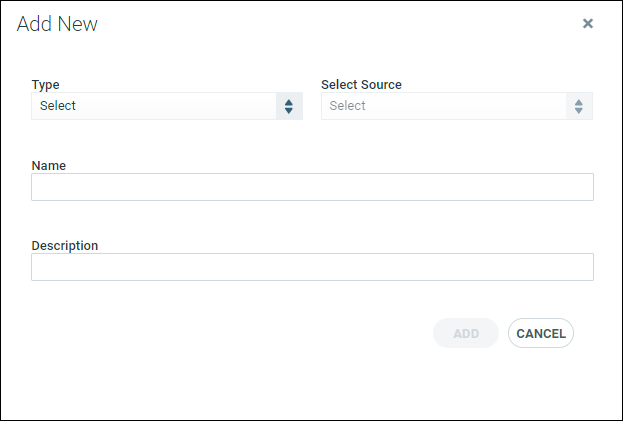Click the up arrow of Select Source selector

pos(578,102)
